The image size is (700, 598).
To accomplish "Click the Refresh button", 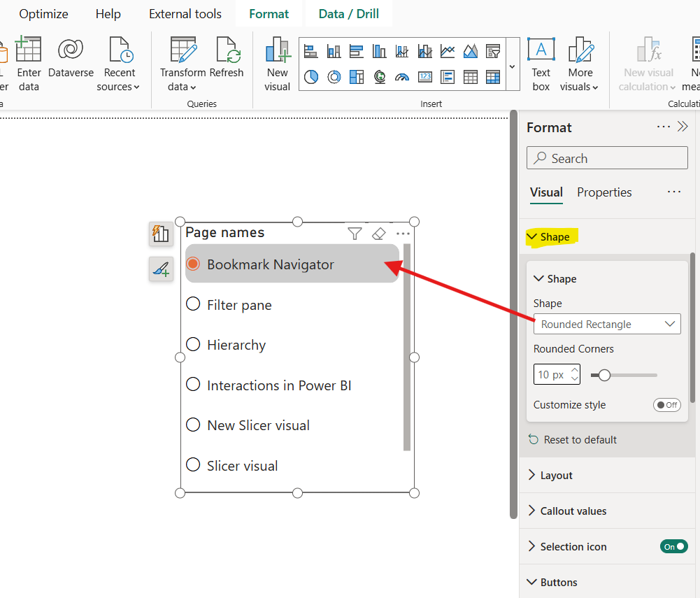I will click(x=227, y=62).
